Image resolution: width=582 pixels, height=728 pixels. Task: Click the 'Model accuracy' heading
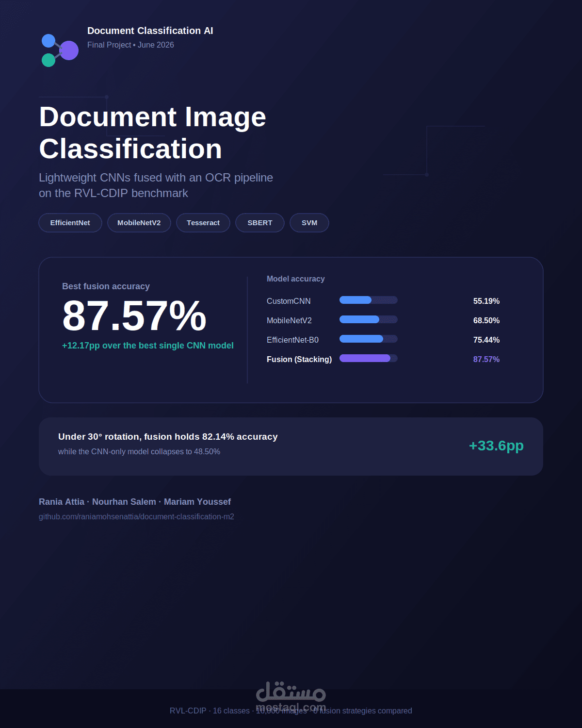[x=296, y=279]
